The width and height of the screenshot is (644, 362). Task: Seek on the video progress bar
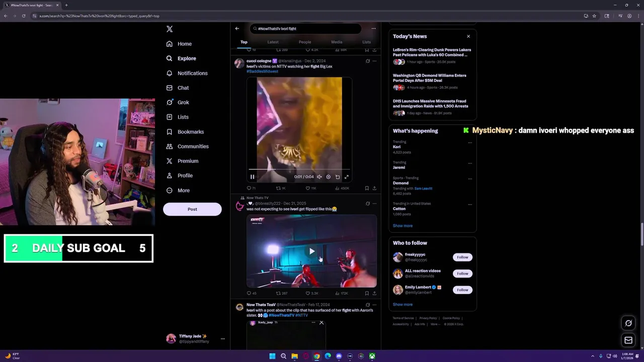coord(299,170)
